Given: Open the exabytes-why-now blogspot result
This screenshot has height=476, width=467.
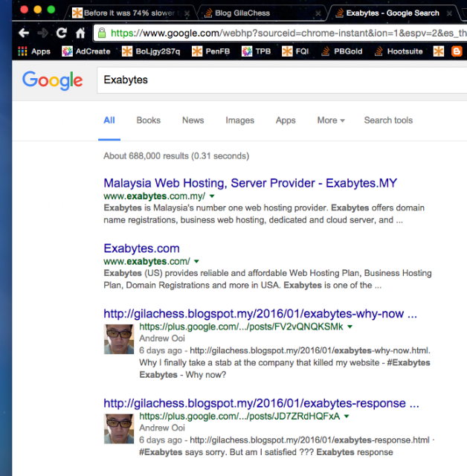Looking at the screenshot, I should point(260,314).
